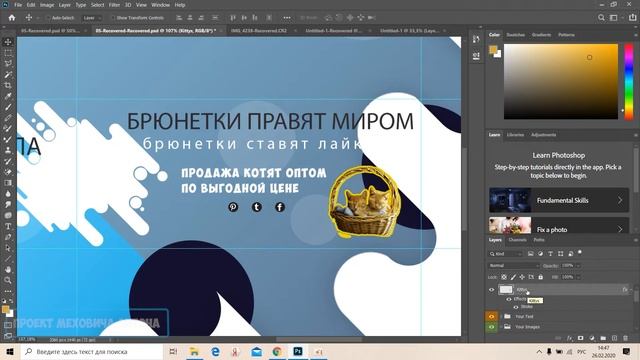Image resolution: width=640 pixels, height=360 pixels.
Task: Toggle Quick Mask mode in the tools panel
Action: coord(8,325)
